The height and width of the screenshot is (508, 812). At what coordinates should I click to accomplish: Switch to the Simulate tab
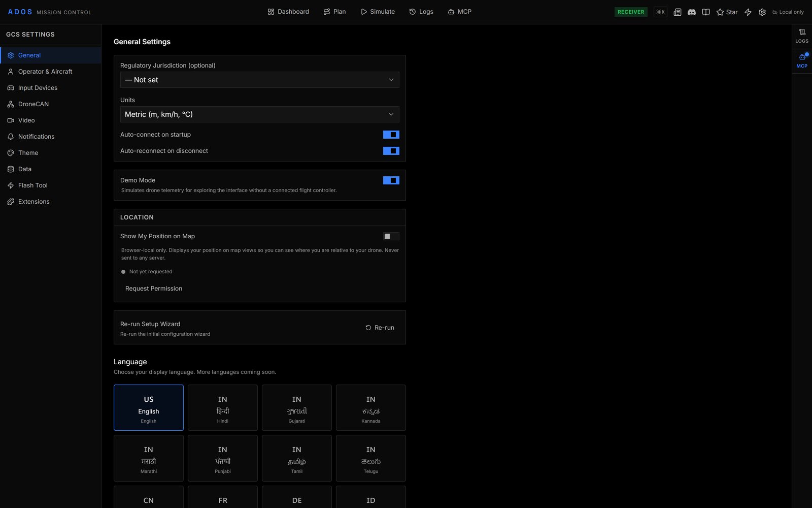[378, 12]
